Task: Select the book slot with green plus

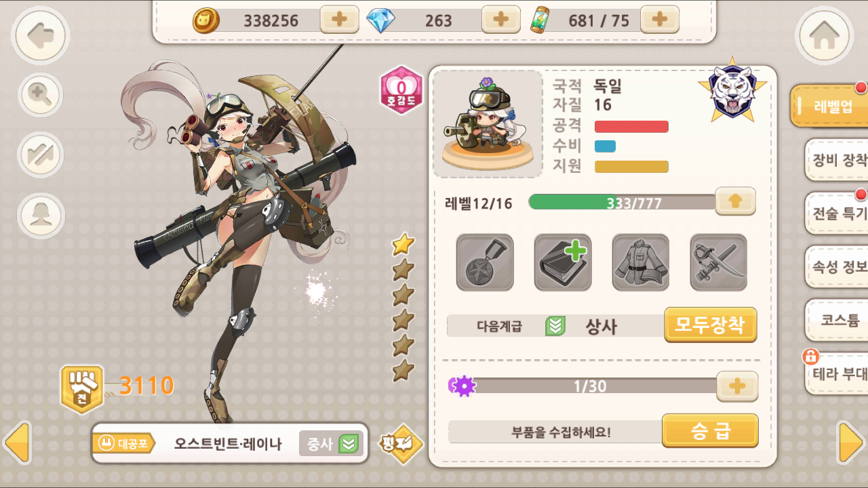Action: 563,263
